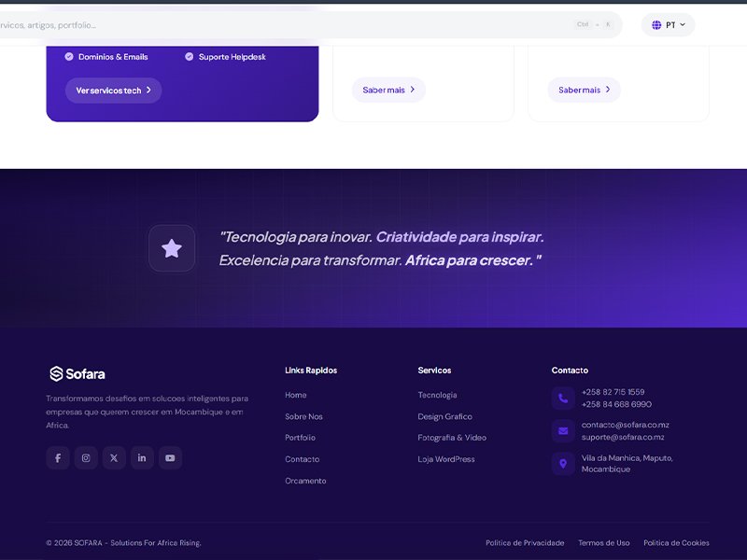
Task: Open the Contacto link under Links Rapidos
Action: click(302, 459)
